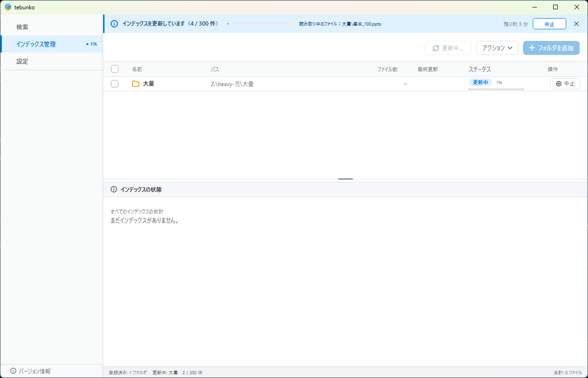This screenshot has height=378, width=588.
Task: Click the 大量 row progress bar
Action: pyautogui.click(x=497, y=89)
